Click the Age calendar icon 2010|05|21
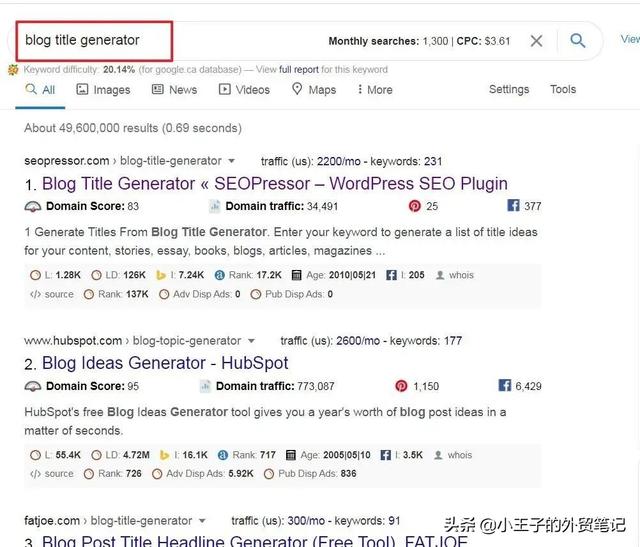This screenshot has height=547, width=640. 297,275
